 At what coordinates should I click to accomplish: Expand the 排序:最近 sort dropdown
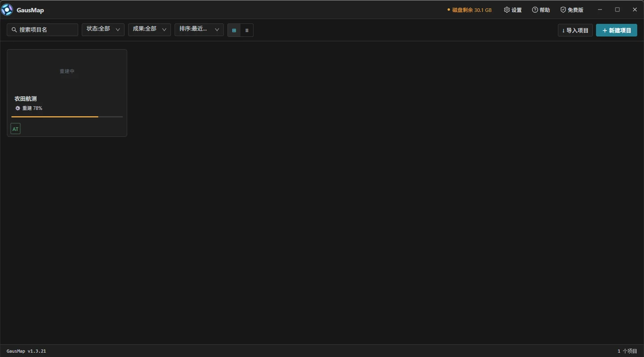(x=199, y=29)
